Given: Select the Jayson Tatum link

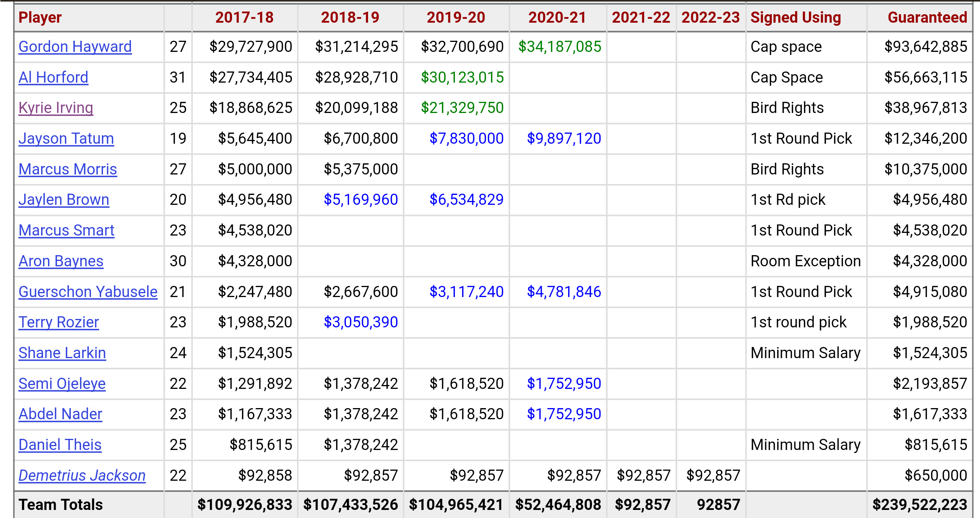Looking at the screenshot, I should [66, 139].
